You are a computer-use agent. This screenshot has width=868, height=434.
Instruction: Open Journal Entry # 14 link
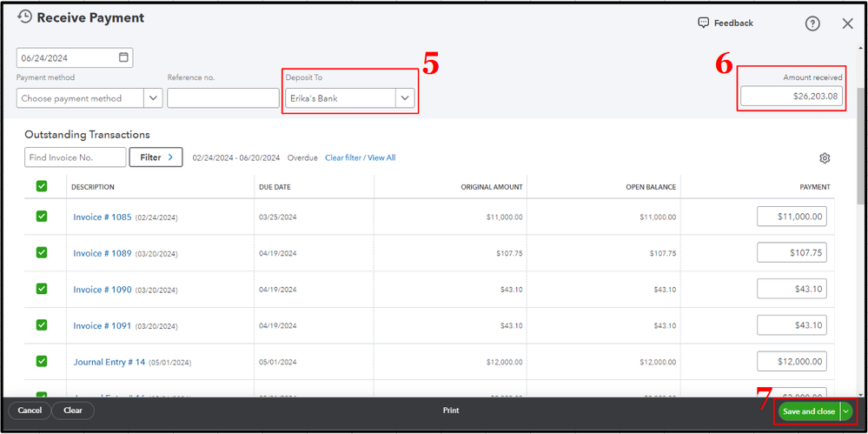pos(109,362)
